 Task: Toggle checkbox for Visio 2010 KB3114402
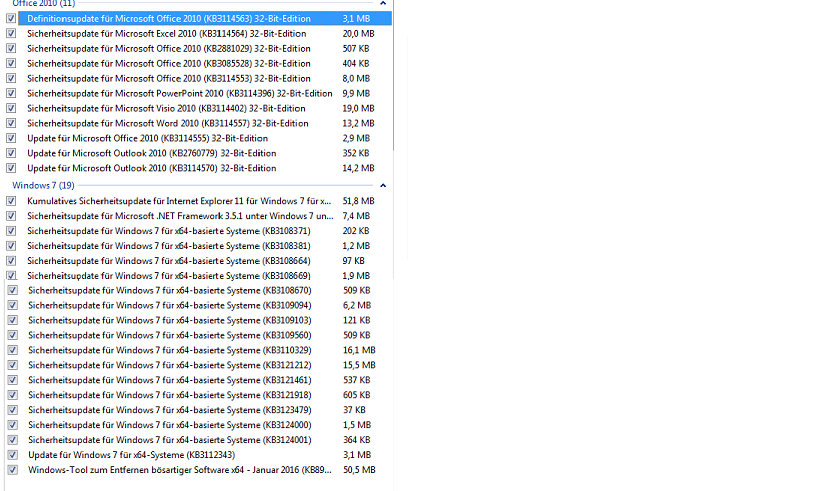pos(11,108)
